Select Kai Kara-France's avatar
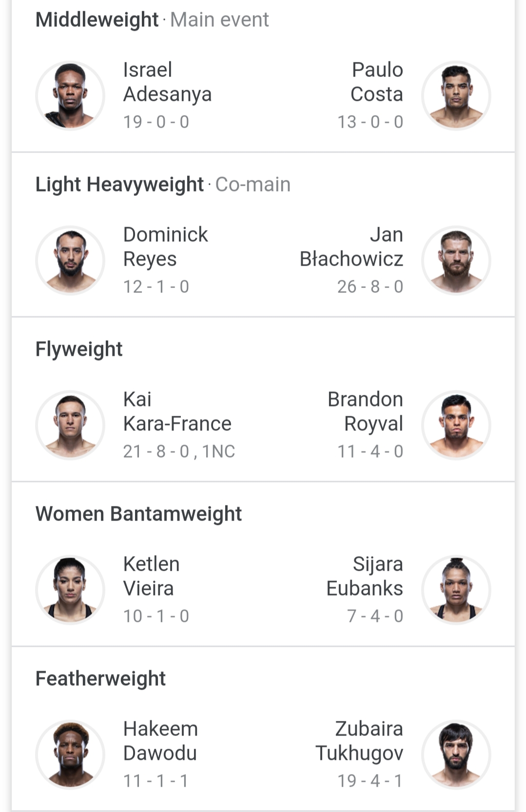The image size is (526, 812). [70, 425]
